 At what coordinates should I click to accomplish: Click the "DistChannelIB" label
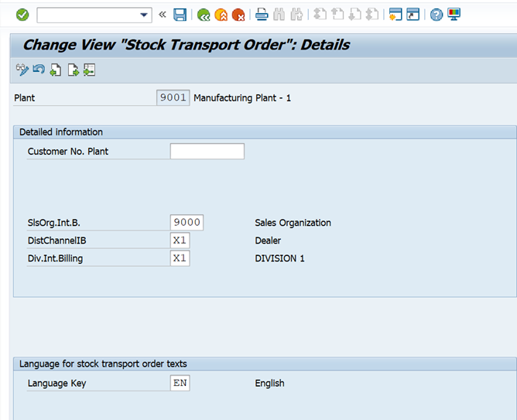pyautogui.click(x=56, y=241)
